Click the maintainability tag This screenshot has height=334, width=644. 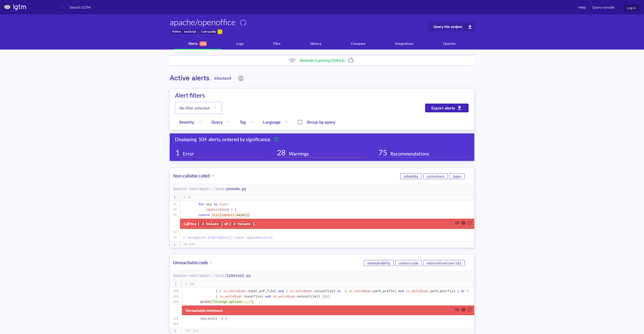378,263
